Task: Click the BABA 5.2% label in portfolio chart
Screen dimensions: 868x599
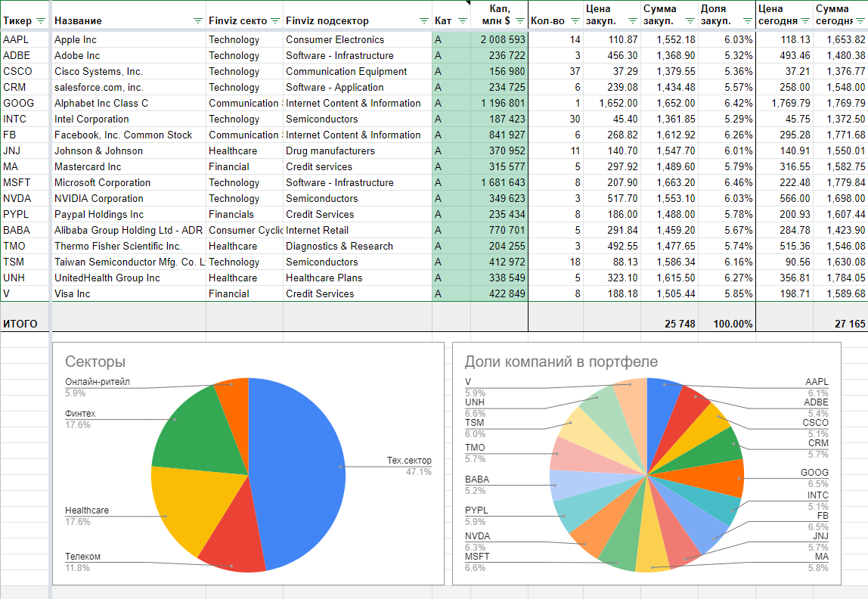Action: (476, 485)
